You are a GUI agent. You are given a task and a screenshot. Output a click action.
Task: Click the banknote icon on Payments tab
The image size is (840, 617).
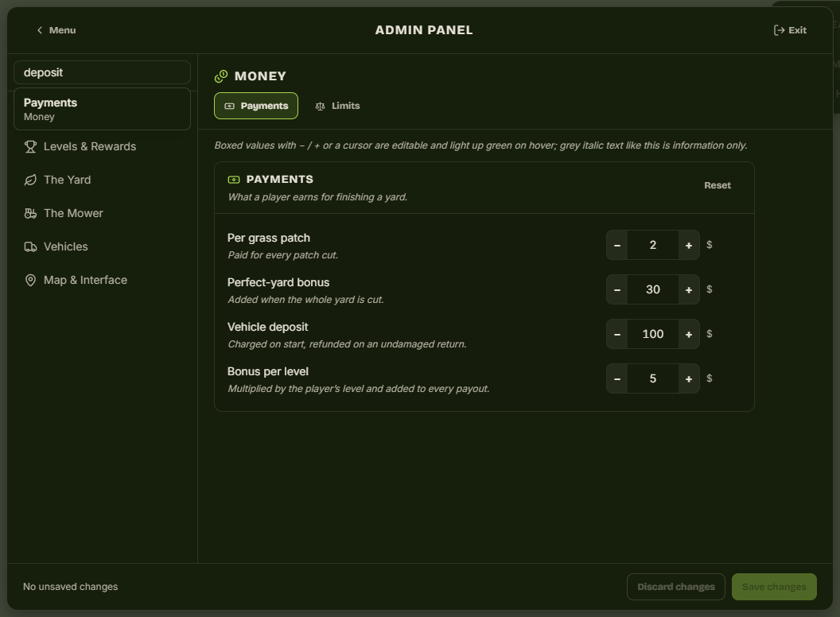229,106
